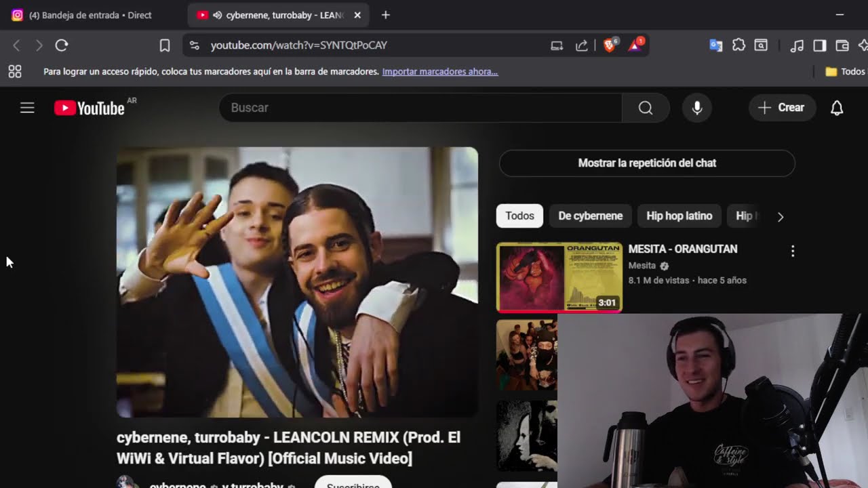This screenshot has width=868, height=488.
Task: Open the Google Translate extension
Action: (715, 45)
